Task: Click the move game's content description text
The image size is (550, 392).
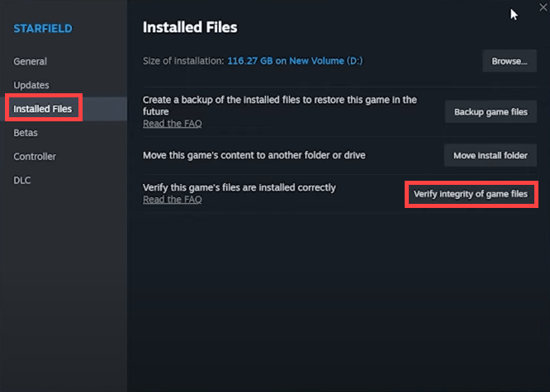Action: click(x=254, y=155)
